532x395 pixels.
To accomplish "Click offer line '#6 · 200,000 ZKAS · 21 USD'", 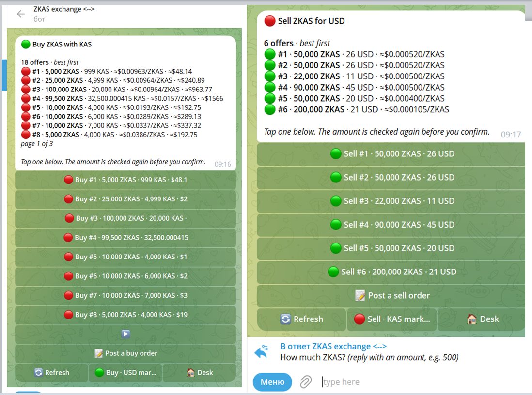I will (x=357, y=109).
